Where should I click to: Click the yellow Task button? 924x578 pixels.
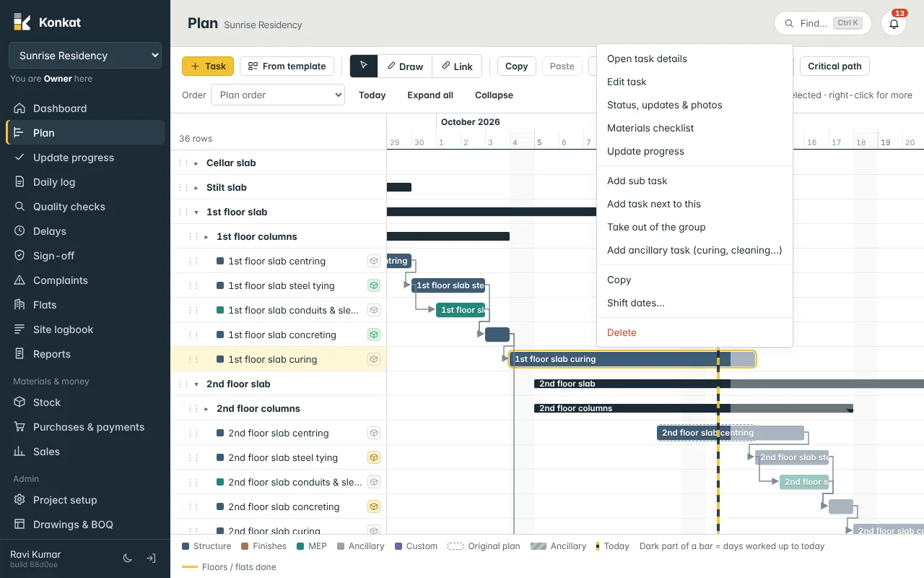(208, 66)
